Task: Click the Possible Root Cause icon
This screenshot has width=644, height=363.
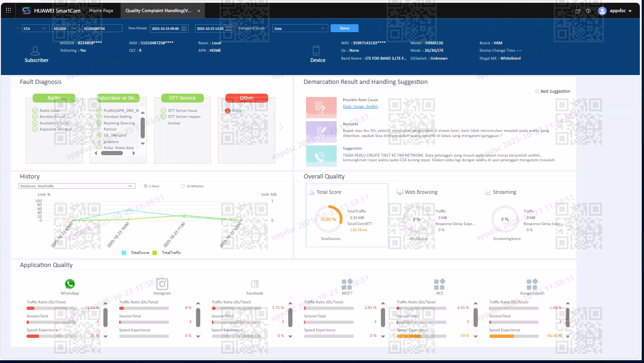Action: point(321,107)
